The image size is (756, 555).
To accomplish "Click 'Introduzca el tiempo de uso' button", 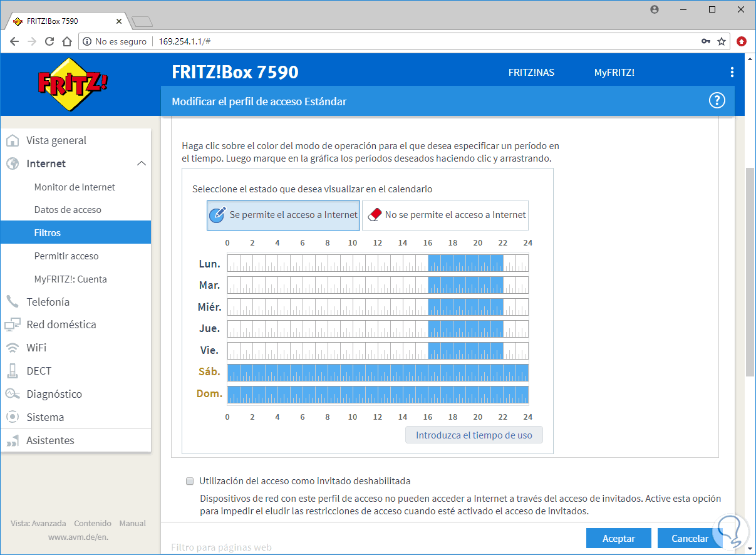I will click(x=474, y=435).
